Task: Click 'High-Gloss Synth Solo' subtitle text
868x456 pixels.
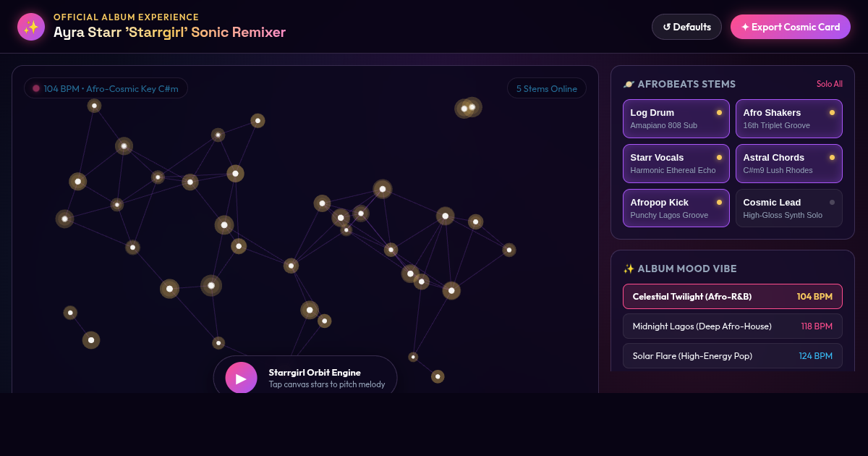Action: point(783,215)
